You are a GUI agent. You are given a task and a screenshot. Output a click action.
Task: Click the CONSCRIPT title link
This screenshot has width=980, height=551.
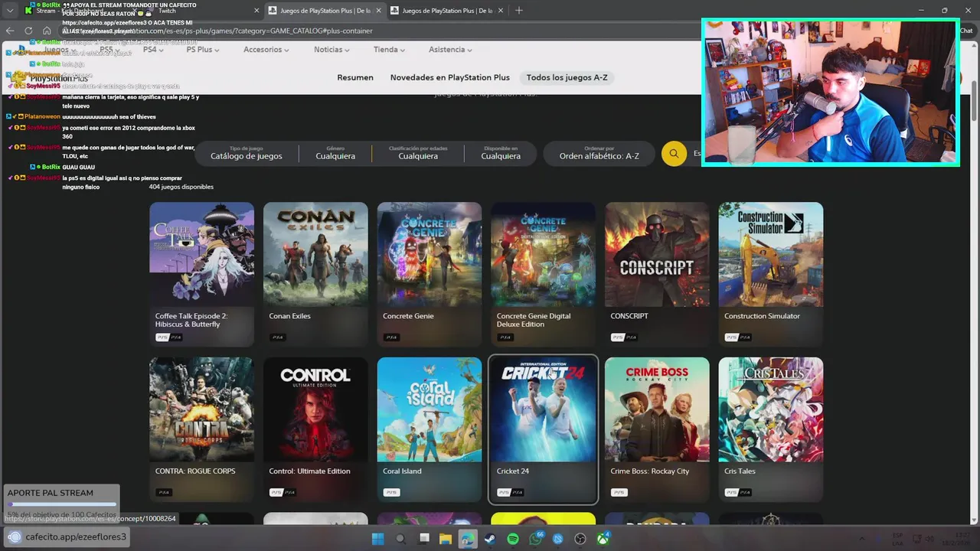[629, 316]
